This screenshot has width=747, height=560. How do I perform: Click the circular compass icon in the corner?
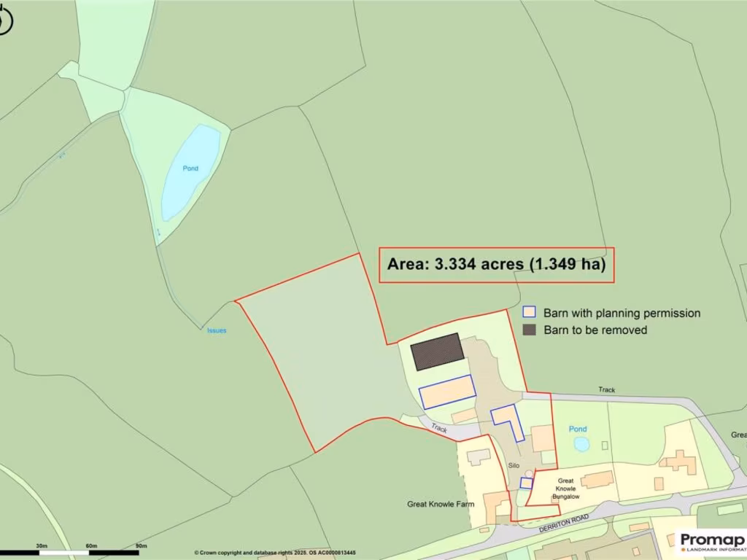pos(4,22)
